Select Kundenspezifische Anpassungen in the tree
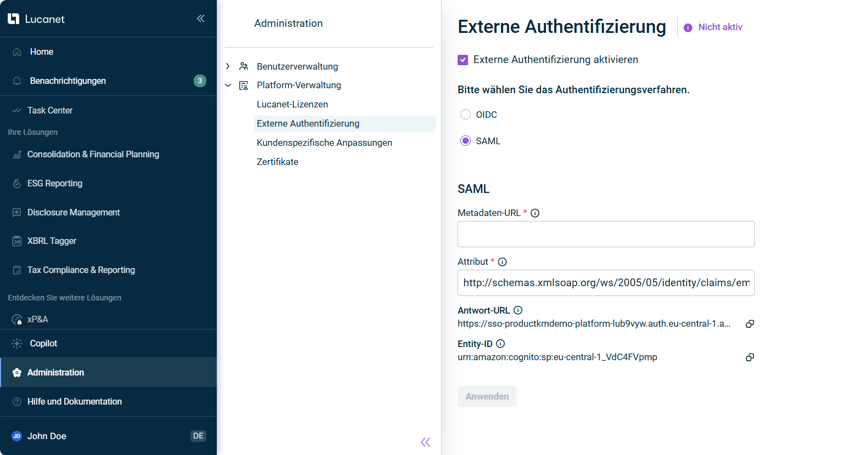Screen dimensions: 868x455 (x=324, y=143)
